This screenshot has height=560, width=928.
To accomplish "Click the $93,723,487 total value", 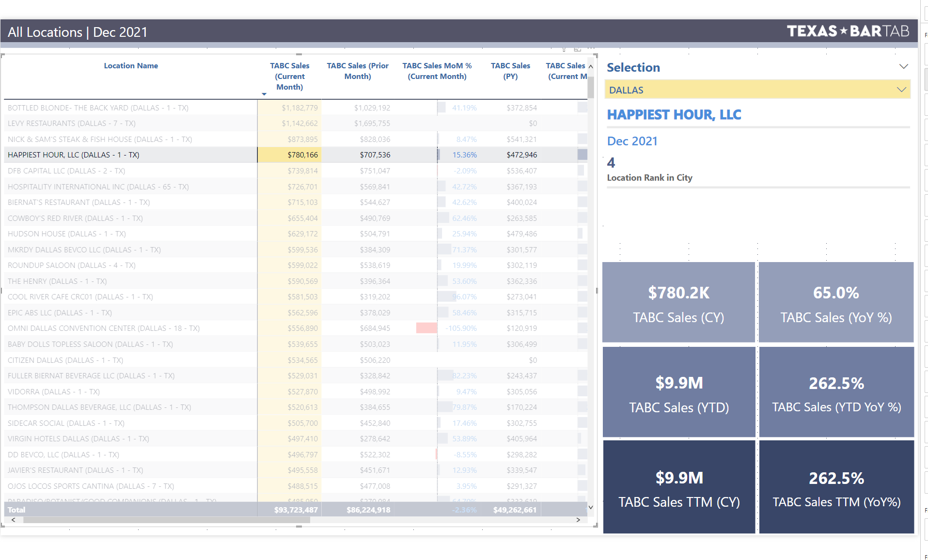I will point(296,510).
